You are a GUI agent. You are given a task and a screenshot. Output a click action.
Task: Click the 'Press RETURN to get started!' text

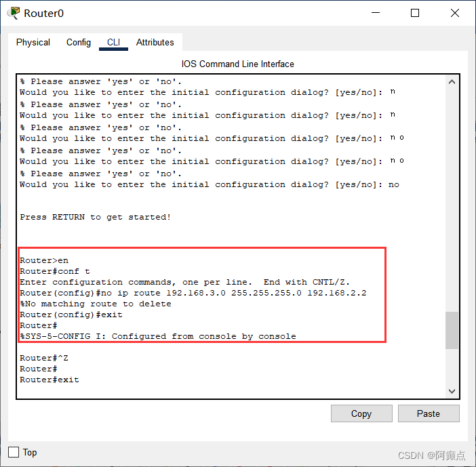pos(96,217)
